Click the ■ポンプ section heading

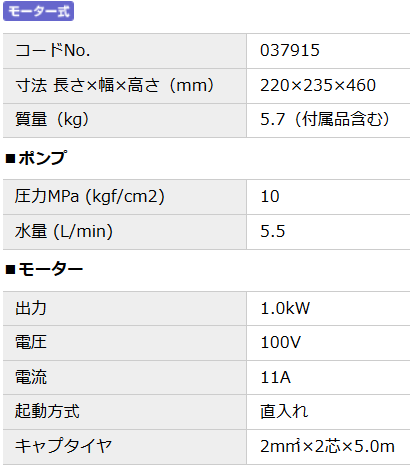[x=37, y=158]
